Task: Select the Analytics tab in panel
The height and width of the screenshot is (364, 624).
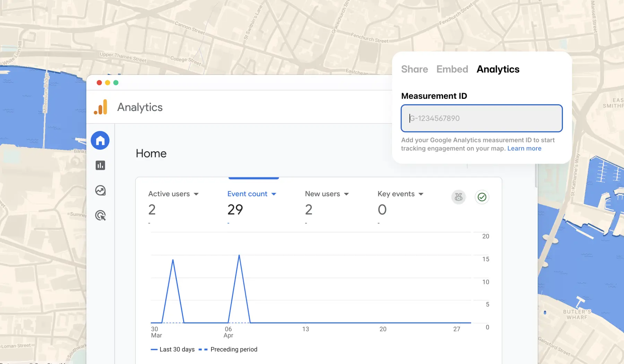Action: click(x=498, y=69)
